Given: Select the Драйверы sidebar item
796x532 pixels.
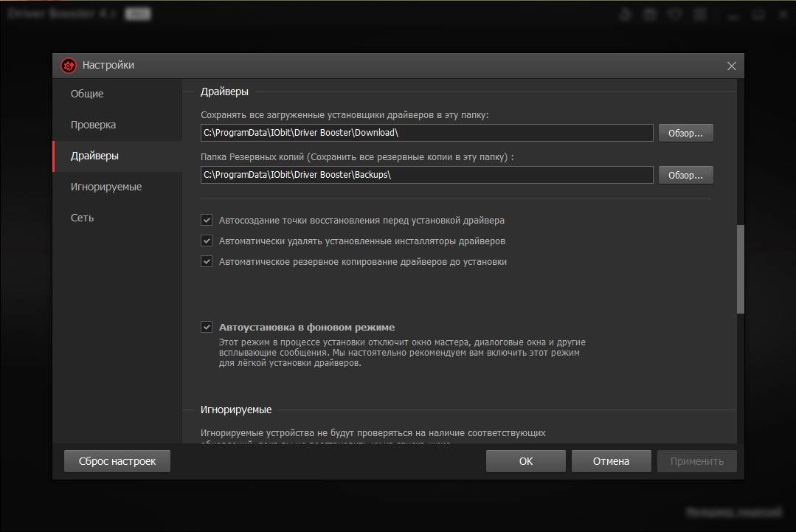Looking at the screenshot, I should point(117,156).
